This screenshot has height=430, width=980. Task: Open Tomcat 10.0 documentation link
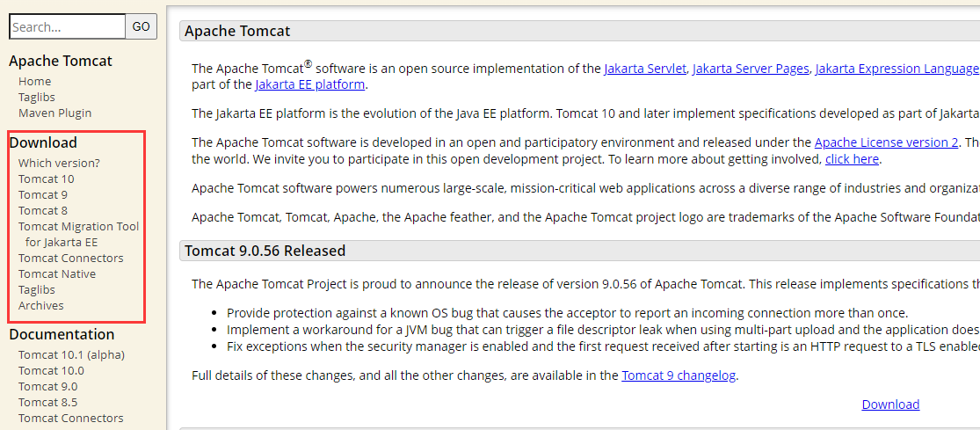click(x=51, y=370)
